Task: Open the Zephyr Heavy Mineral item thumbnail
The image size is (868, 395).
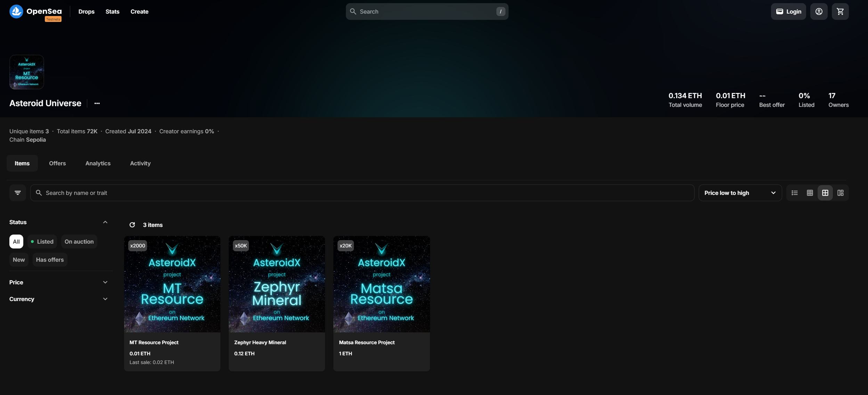Action: (277, 284)
